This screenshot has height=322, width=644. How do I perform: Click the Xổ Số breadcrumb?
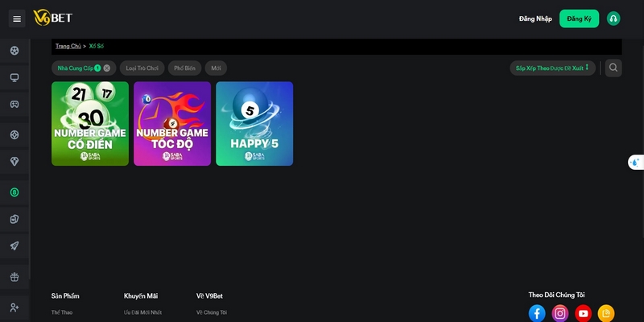click(96, 46)
